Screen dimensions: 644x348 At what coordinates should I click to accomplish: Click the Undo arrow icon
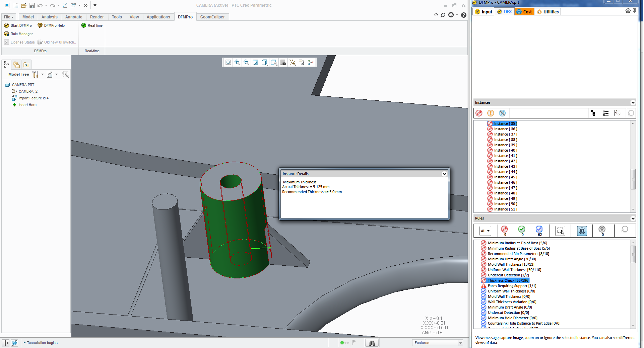pos(40,5)
